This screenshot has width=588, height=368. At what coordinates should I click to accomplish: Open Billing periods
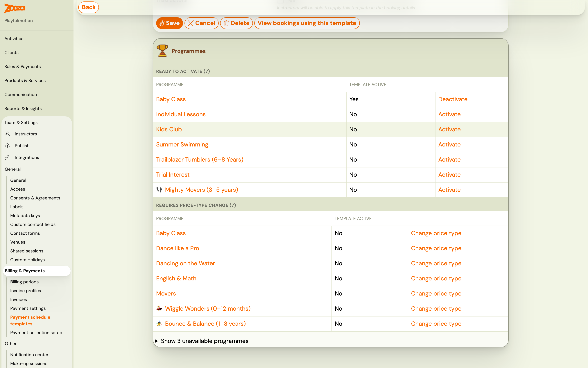click(x=24, y=282)
